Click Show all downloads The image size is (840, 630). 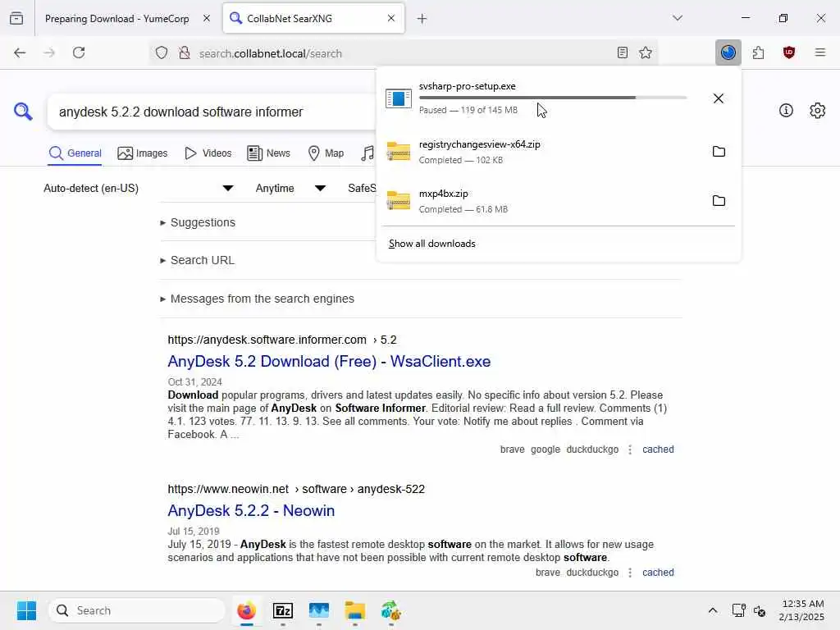coord(431,244)
